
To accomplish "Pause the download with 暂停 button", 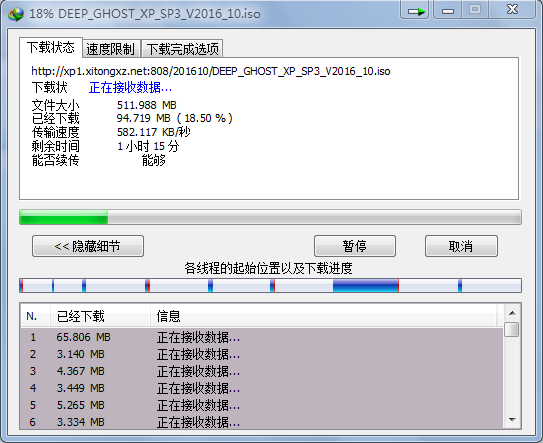I will tap(355, 246).
